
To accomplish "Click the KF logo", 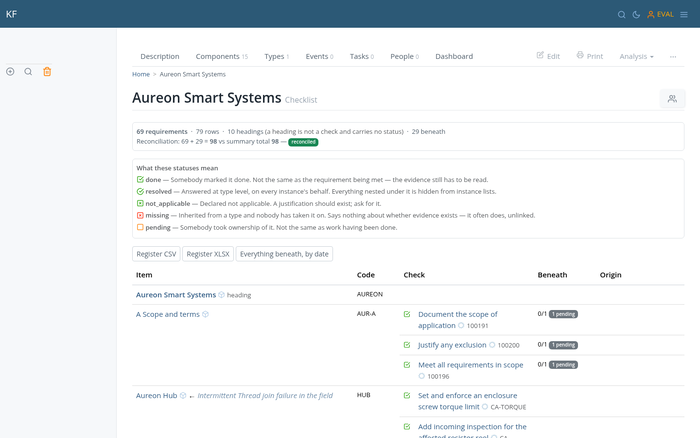I will click(x=11, y=14).
